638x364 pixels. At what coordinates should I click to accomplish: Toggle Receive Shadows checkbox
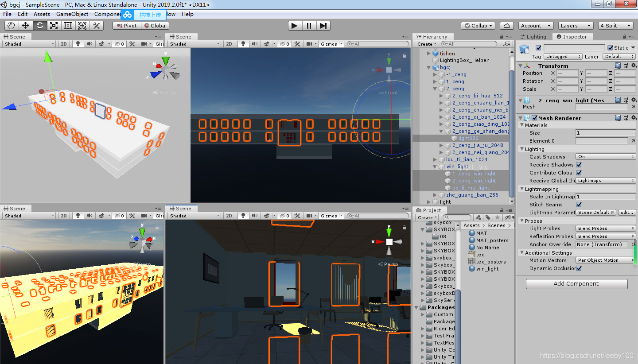pyautogui.click(x=579, y=165)
